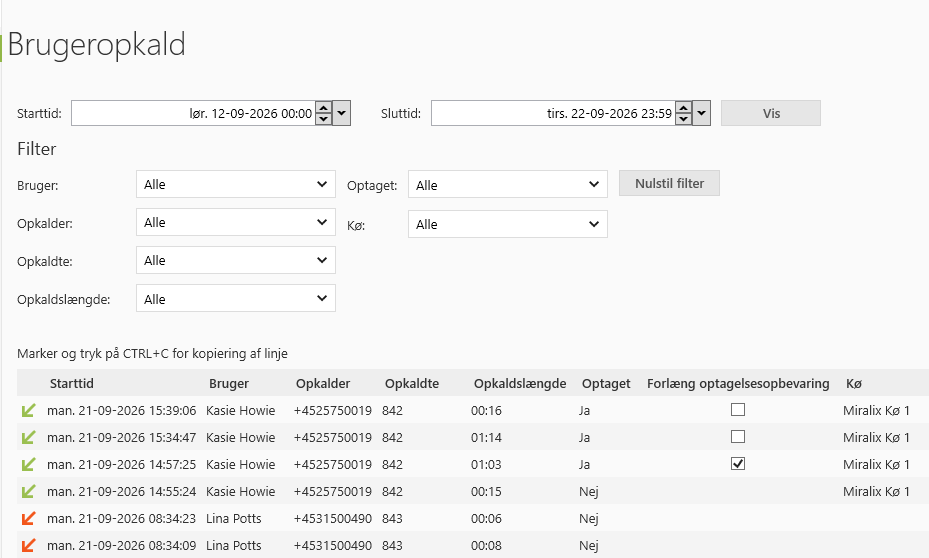Sort by the Bruger column header
Image resolution: width=929 pixels, height=558 pixels.
click(x=229, y=383)
